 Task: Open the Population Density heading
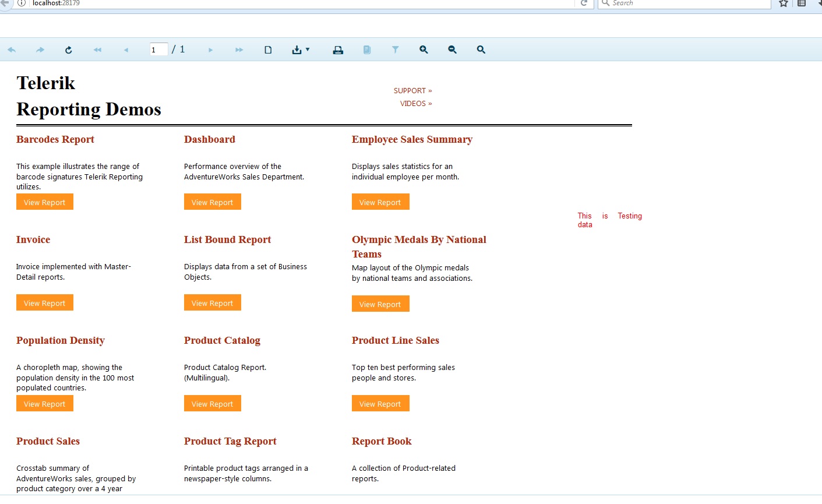click(61, 341)
